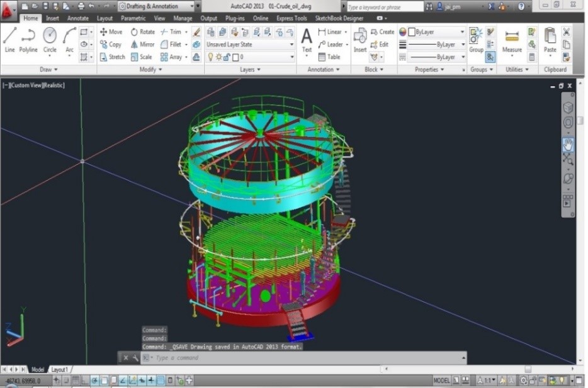Switch to the Annotate ribbon tab
588x388 pixels.
tap(78, 18)
